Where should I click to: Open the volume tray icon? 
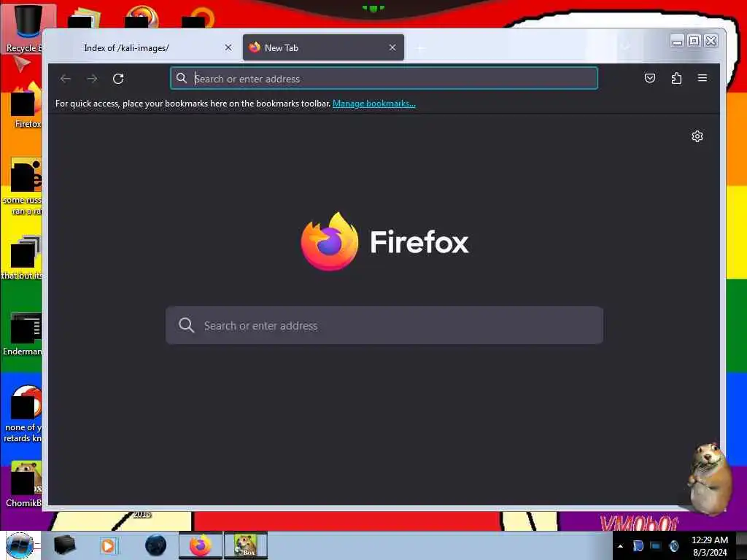673,545
